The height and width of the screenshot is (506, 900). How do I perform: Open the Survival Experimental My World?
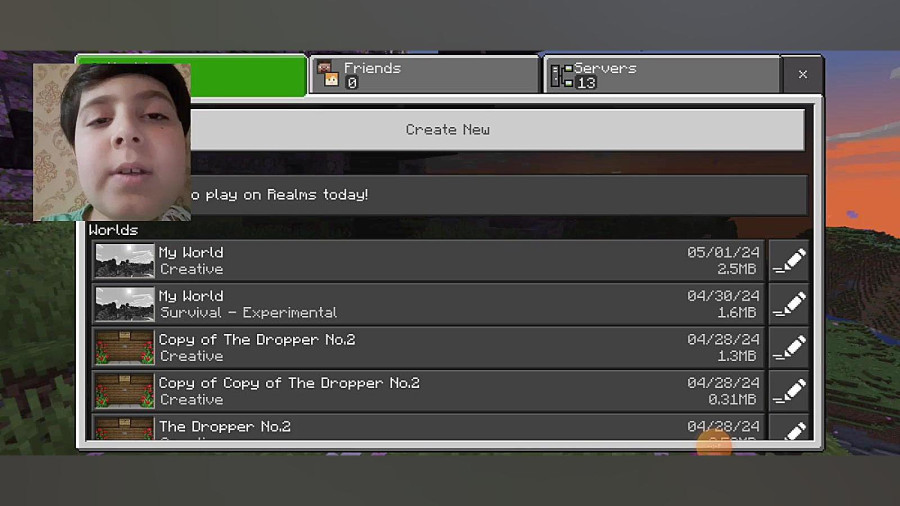tap(428, 305)
